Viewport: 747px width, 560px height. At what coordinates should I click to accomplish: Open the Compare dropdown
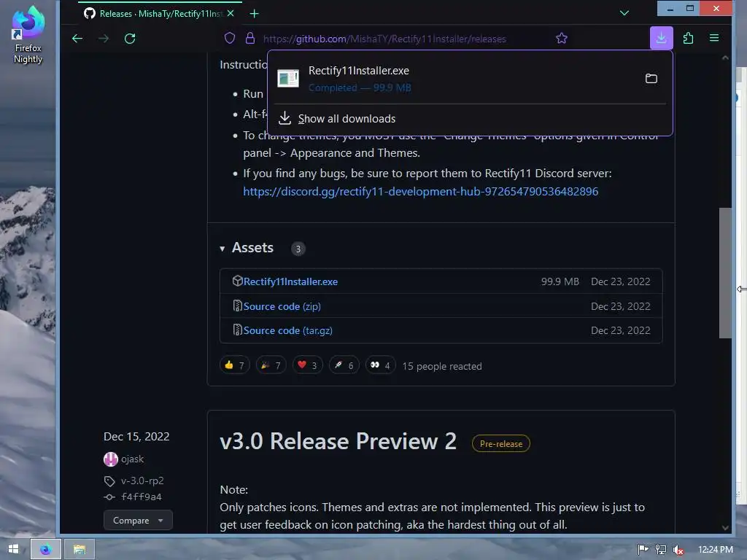click(x=138, y=521)
